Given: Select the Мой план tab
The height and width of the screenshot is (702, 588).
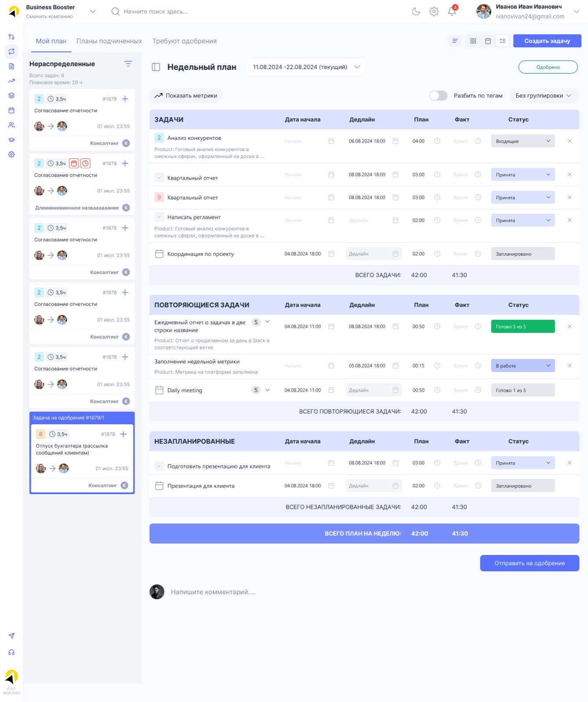Looking at the screenshot, I should [x=51, y=41].
